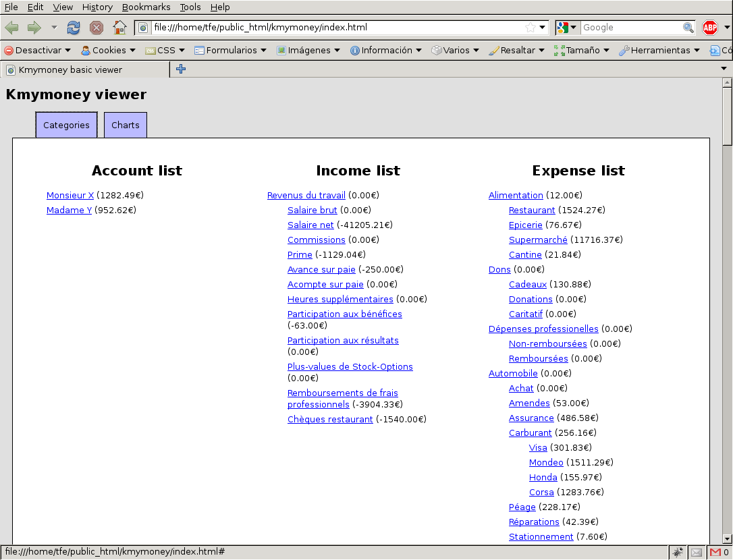Open a new tab with plus icon
The height and width of the screenshot is (560, 733).
pos(181,69)
